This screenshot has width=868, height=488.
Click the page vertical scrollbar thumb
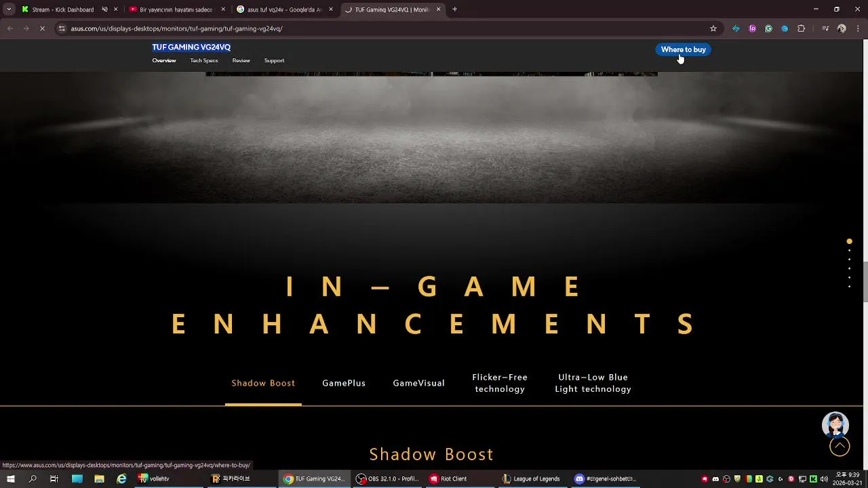pyautogui.click(x=865, y=281)
